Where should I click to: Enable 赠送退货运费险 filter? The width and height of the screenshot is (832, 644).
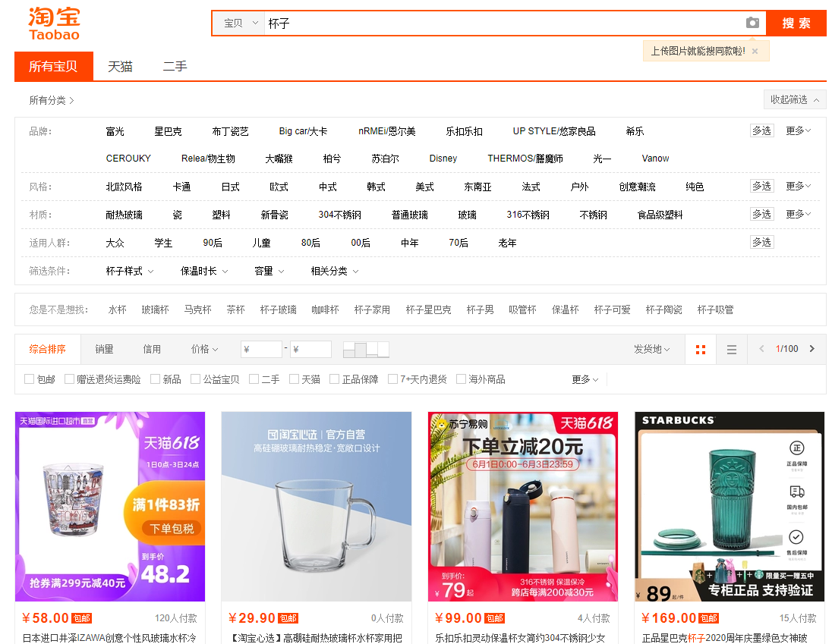(69, 379)
